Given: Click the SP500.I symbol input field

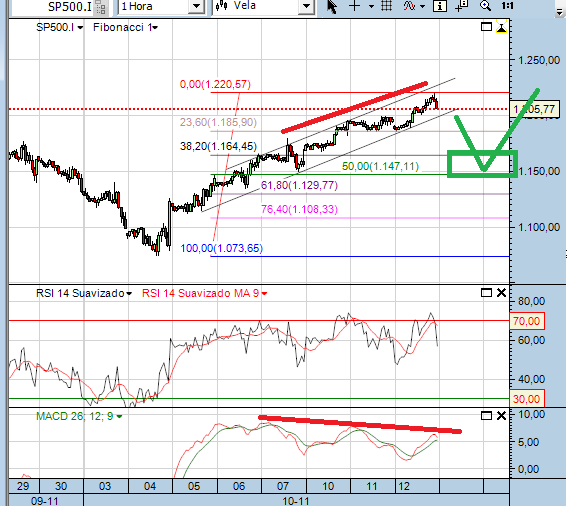Looking at the screenshot, I should (x=54, y=7).
